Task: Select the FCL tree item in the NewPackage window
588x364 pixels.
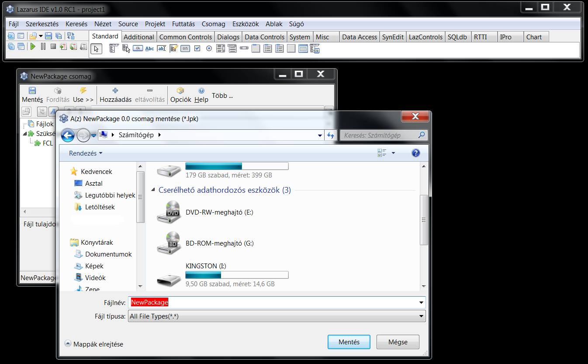Action: click(x=48, y=143)
